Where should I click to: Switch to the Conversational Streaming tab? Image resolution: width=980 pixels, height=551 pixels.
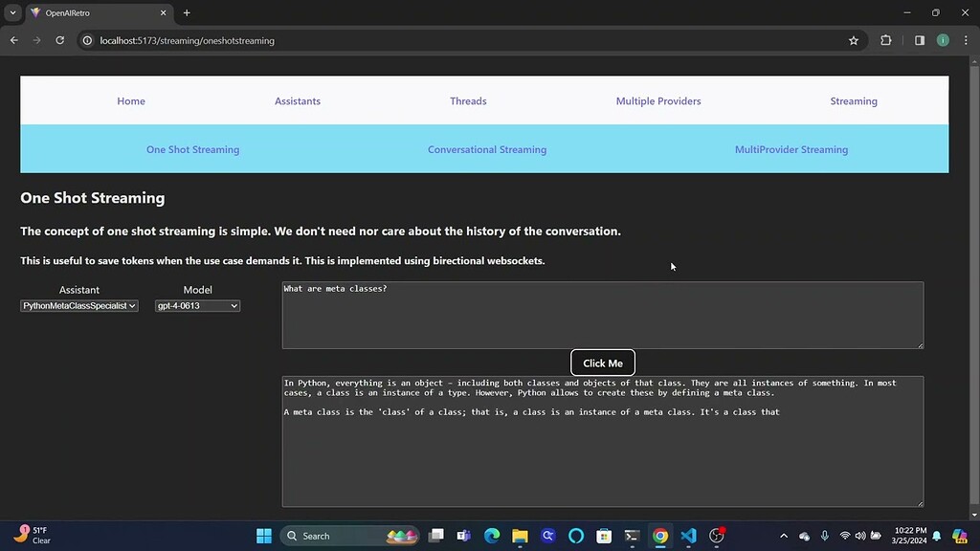tap(487, 149)
